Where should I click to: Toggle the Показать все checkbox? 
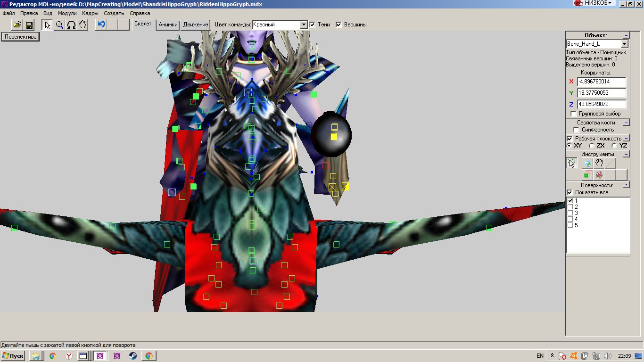click(x=570, y=192)
